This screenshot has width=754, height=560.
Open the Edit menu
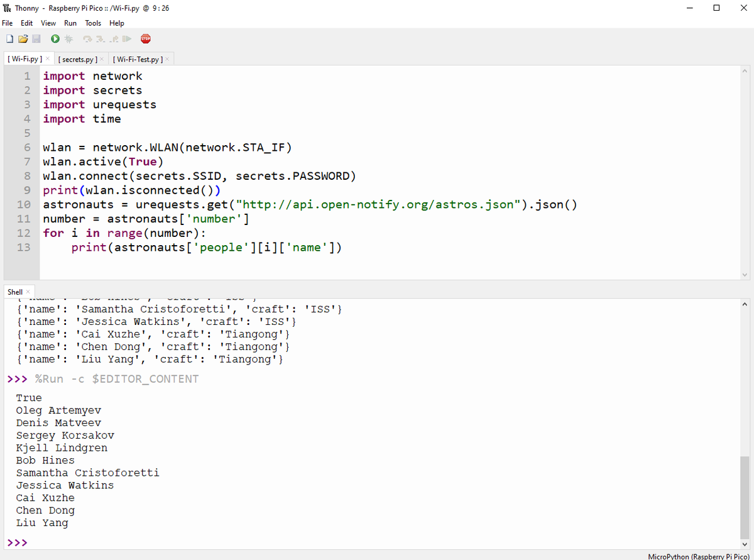(27, 23)
